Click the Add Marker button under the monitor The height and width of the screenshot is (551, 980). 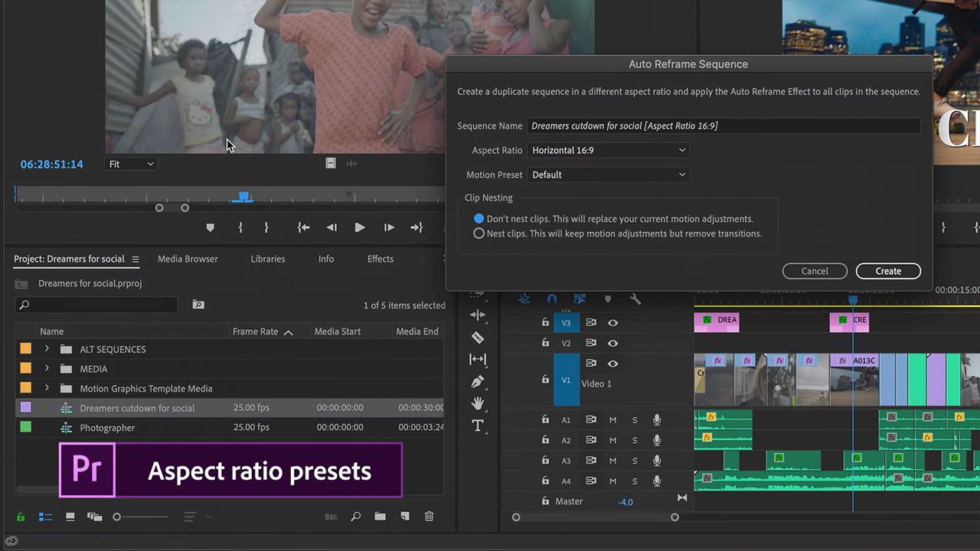click(211, 227)
